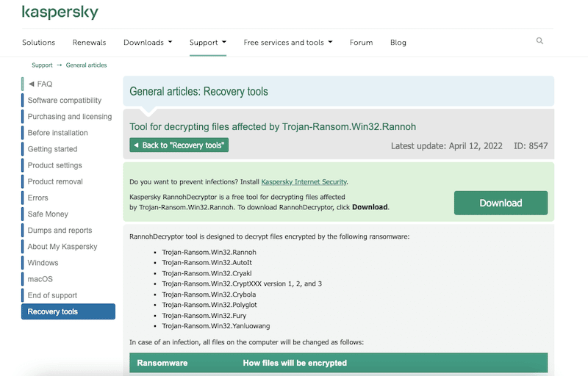This screenshot has height=376, width=588.
Task: Open Safe Money section
Action: click(x=48, y=214)
